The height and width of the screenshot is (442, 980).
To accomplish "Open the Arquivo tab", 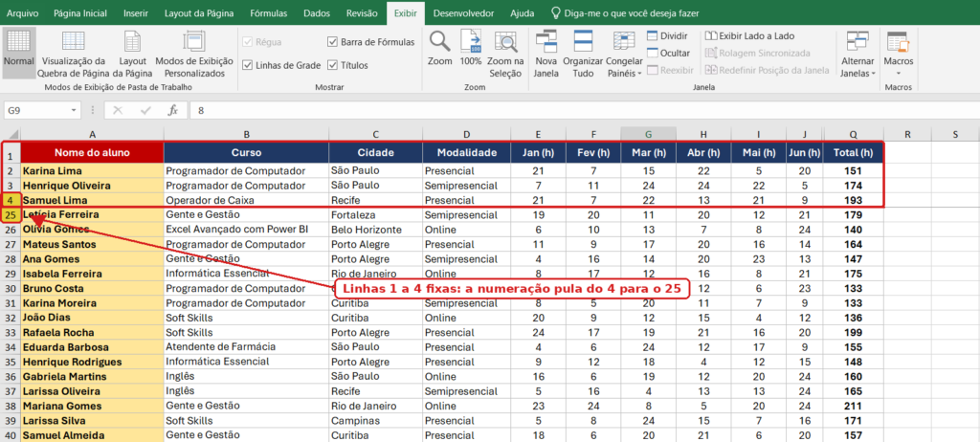I will pyautogui.click(x=22, y=13).
